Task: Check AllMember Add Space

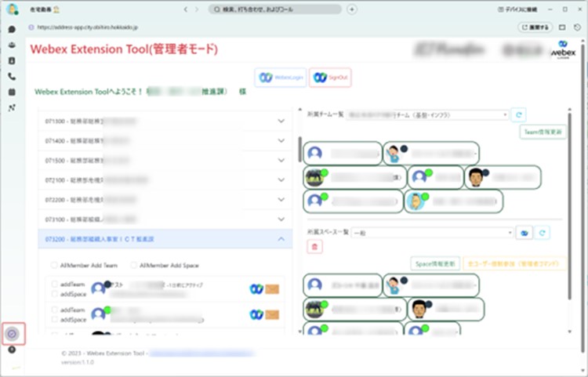Action: click(133, 266)
